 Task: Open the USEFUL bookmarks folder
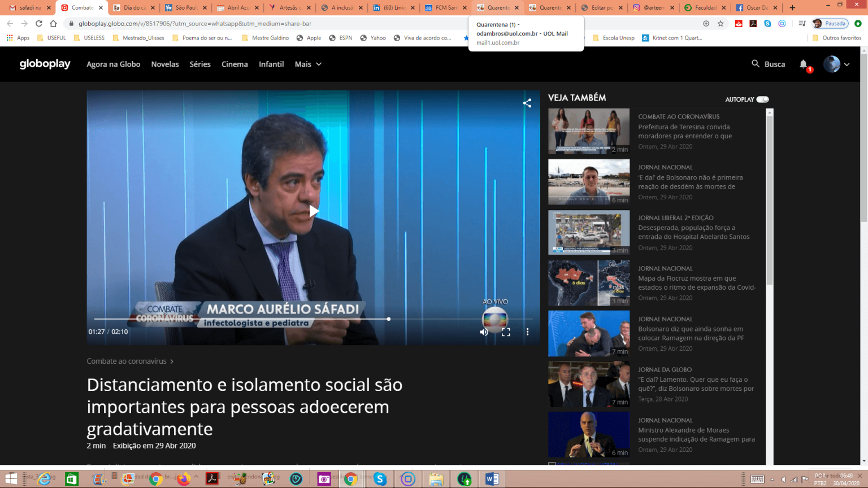pyautogui.click(x=51, y=38)
